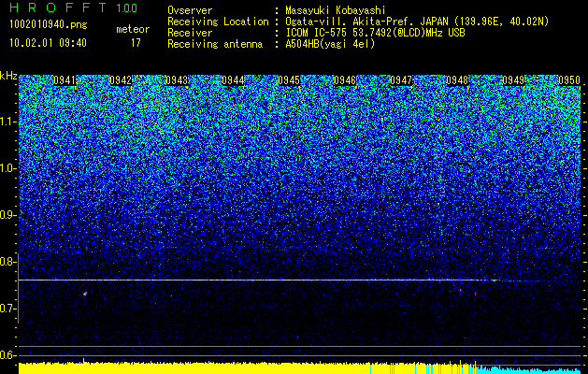Click the 0946 time marker

click(345, 80)
